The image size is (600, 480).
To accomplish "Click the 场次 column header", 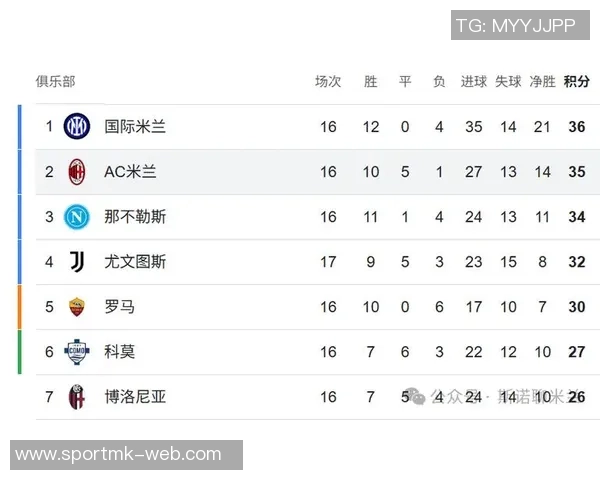I will [x=328, y=82].
